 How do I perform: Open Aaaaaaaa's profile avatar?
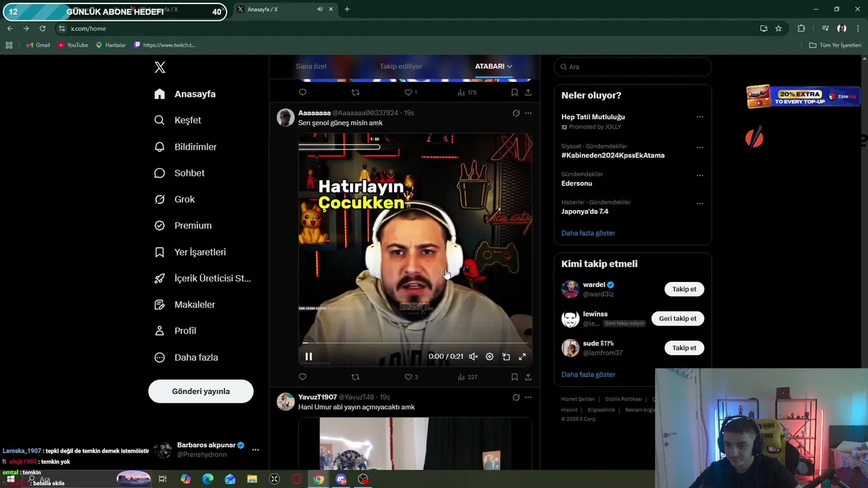(285, 117)
